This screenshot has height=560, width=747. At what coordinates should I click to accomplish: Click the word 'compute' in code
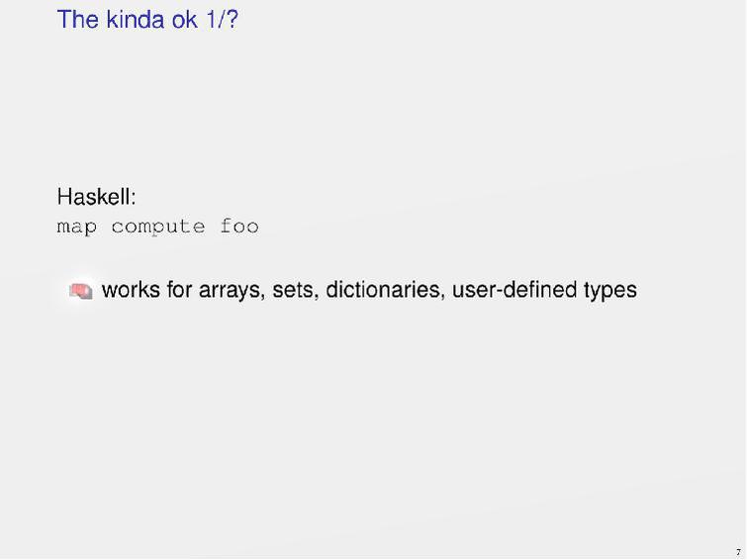click(157, 227)
